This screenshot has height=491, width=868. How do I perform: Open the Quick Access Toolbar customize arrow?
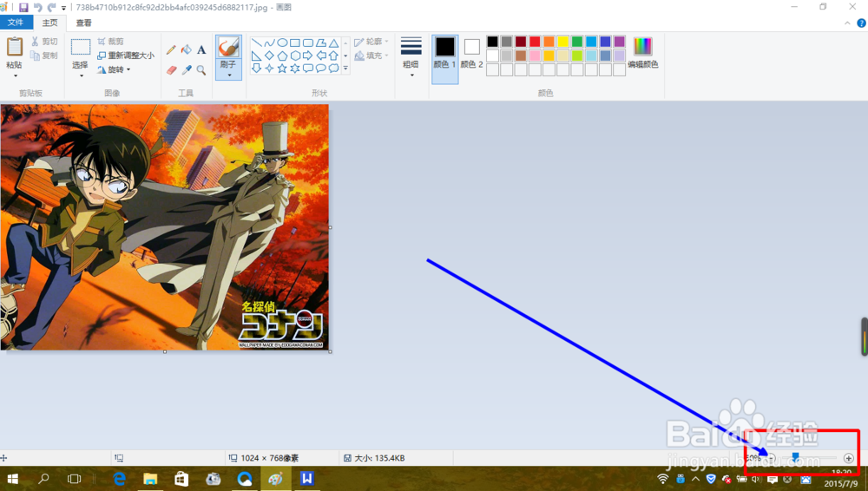[x=63, y=8]
